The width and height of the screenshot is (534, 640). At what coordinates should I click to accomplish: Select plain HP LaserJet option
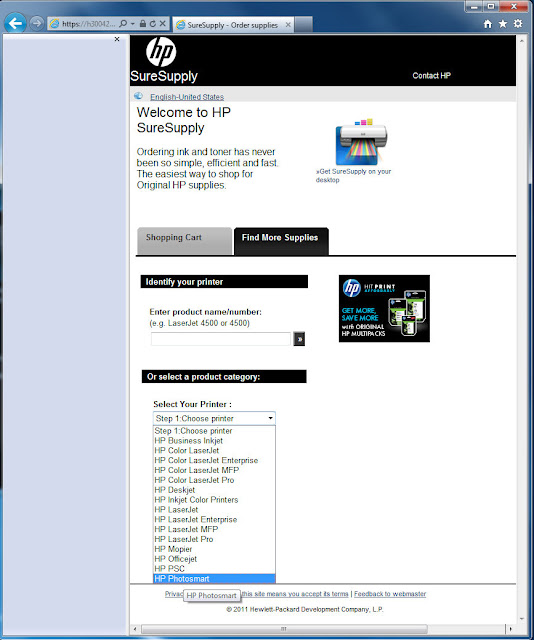[214, 509]
